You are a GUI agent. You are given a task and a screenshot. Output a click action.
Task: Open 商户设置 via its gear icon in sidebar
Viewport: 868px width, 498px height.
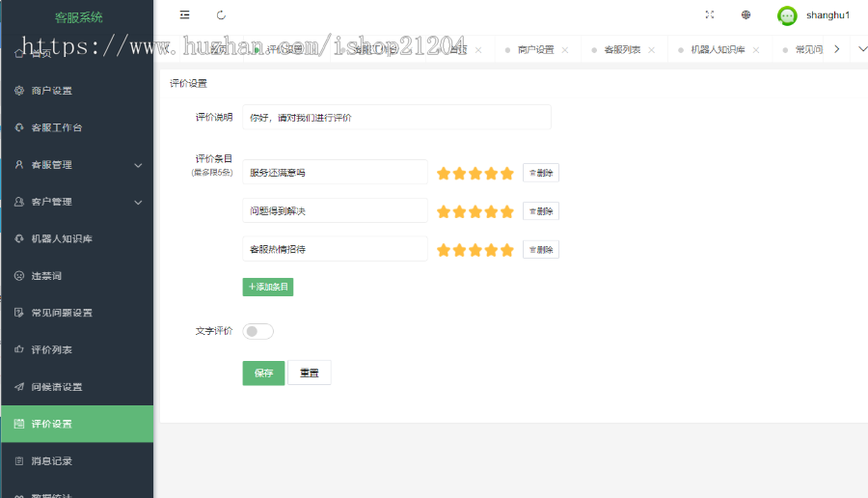pos(19,91)
